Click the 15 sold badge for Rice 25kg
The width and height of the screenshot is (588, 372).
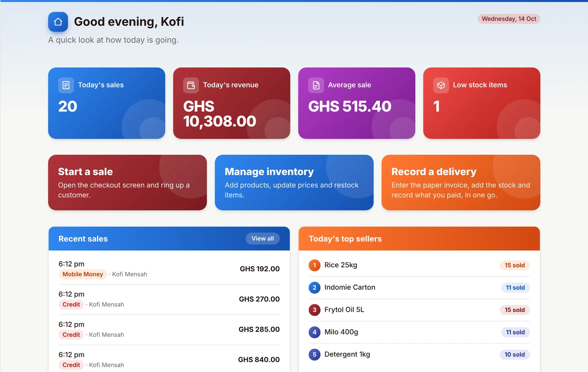click(x=514, y=265)
